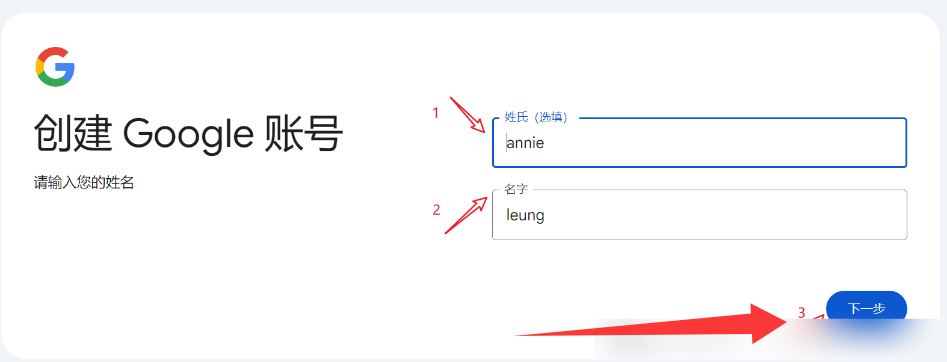Screen dimensions: 947x362
Task: Select the 创建 Google 账号 heading
Action: click(188, 133)
